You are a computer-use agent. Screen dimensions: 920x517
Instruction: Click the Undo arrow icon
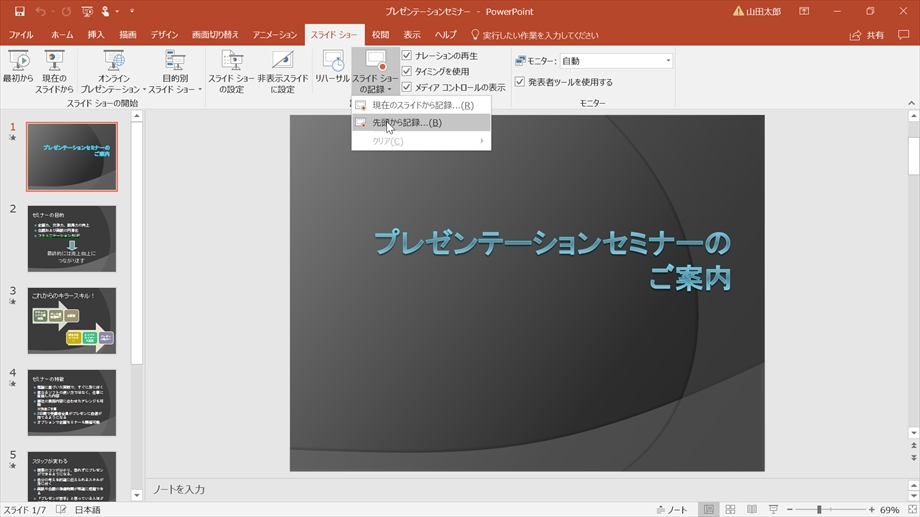[40, 11]
